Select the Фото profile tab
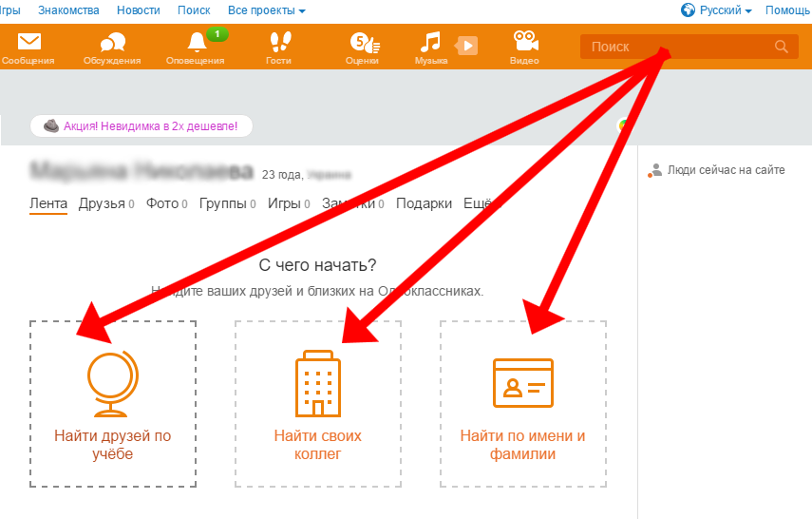The height and width of the screenshot is (519, 812). tap(162, 203)
